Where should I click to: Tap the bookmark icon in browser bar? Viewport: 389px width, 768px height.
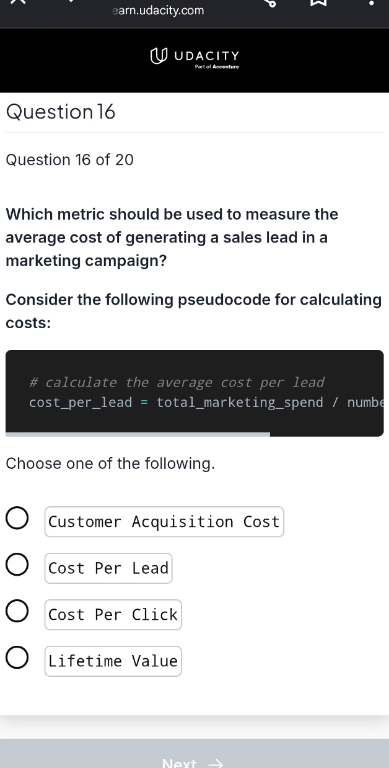(x=317, y=2)
